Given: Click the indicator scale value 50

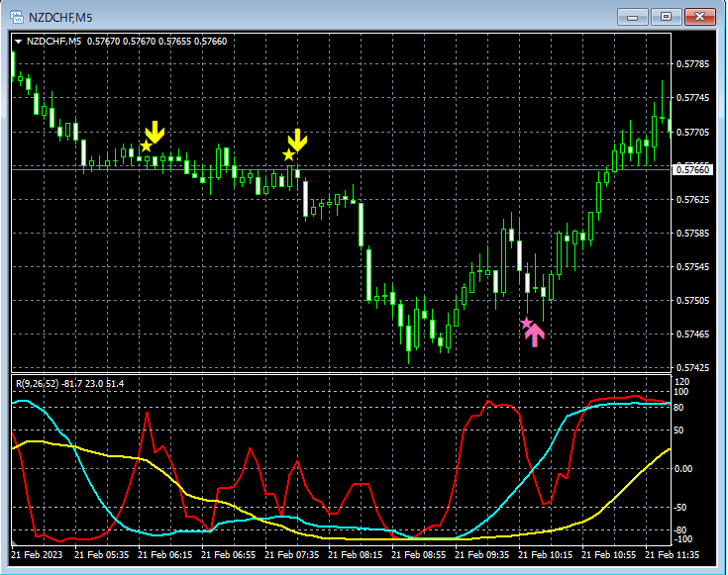Looking at the screenshot, I should pyautogui.click(x=678, y=431).
